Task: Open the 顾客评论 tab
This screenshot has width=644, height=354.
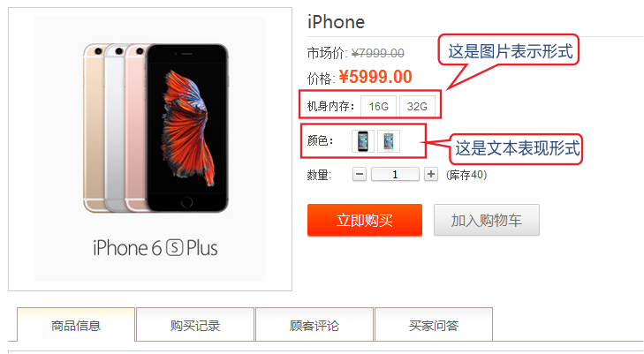Action: [x=314, y=325]
